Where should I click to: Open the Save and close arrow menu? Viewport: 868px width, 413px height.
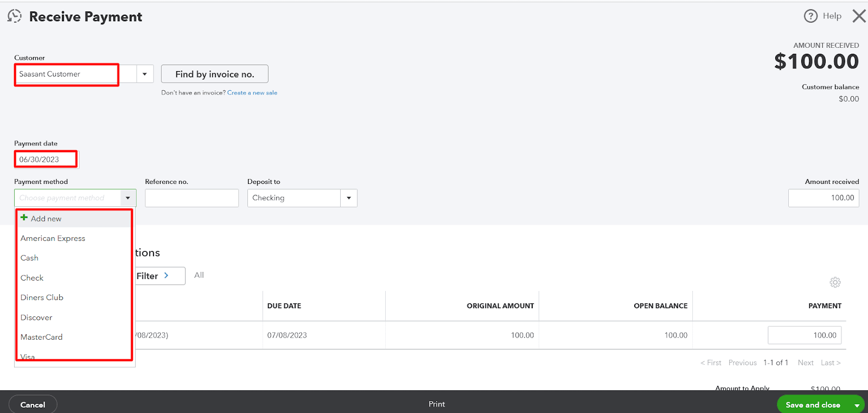click(857, 405)
